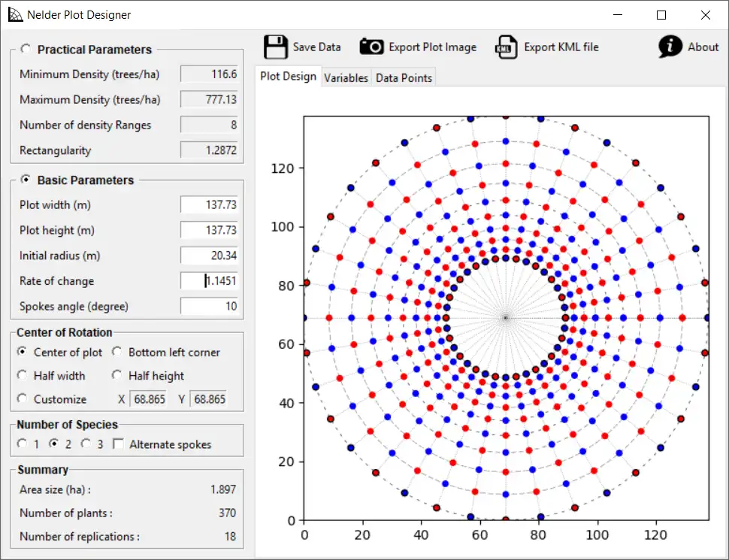This screenshot has width=729, height=560.
Task: Click the Number of density Ranges field
Action: [x=209, y=125]
